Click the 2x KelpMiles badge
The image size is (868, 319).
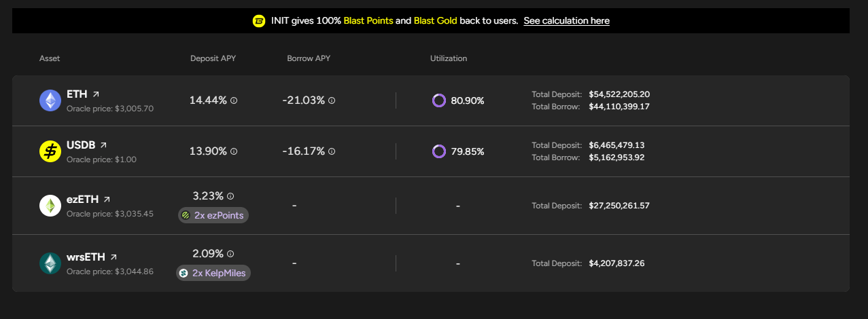[213, 273]
